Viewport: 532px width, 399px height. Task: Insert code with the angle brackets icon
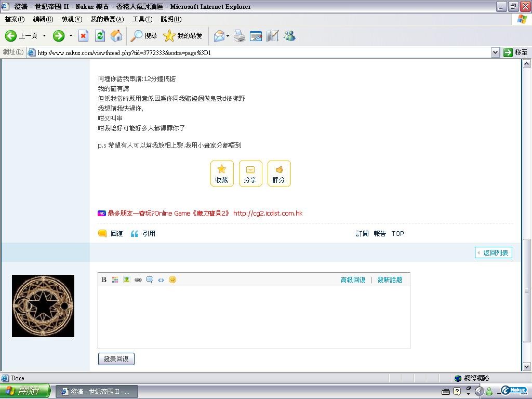(x=161, y=280)
